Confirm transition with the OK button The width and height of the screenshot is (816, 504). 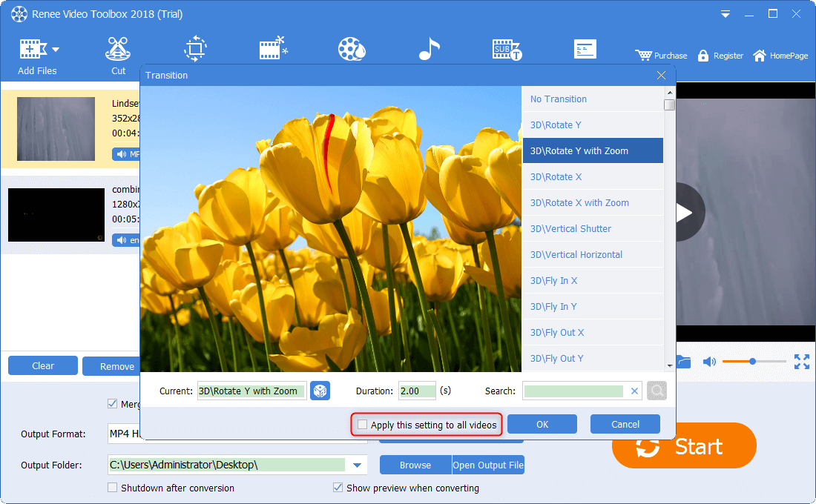[x=542, y=425]
